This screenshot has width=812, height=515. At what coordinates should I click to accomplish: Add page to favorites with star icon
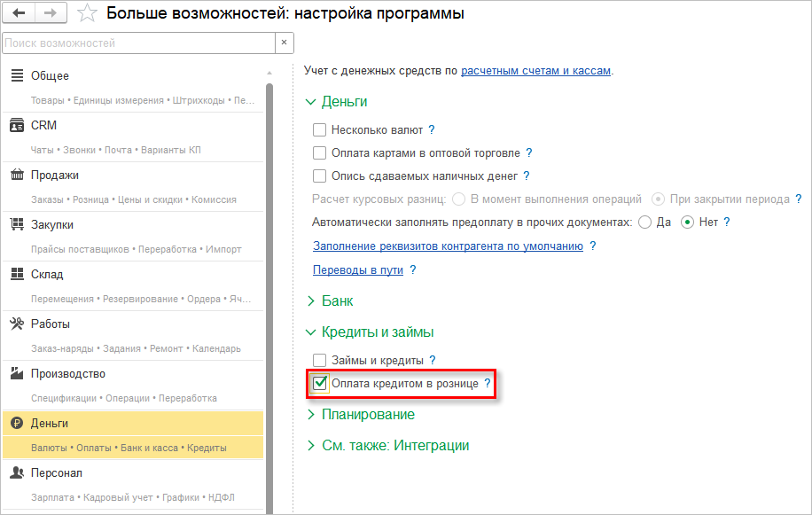[x=87, y=13]
